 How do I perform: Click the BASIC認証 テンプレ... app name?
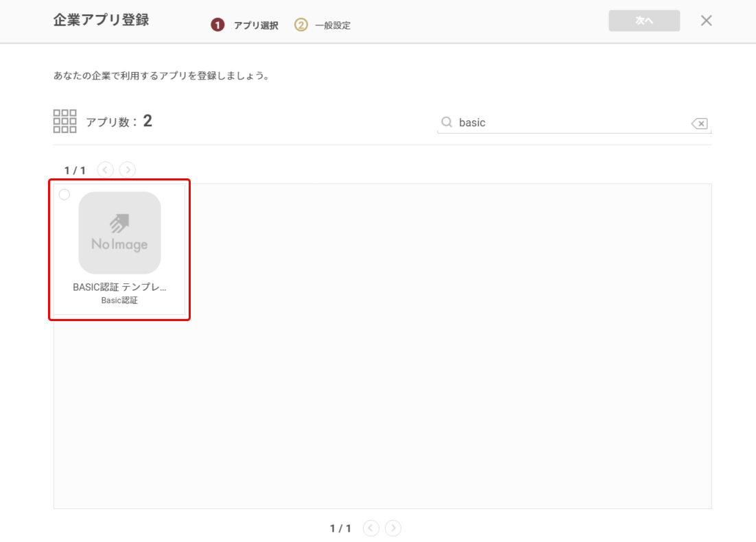coord(119,287)
